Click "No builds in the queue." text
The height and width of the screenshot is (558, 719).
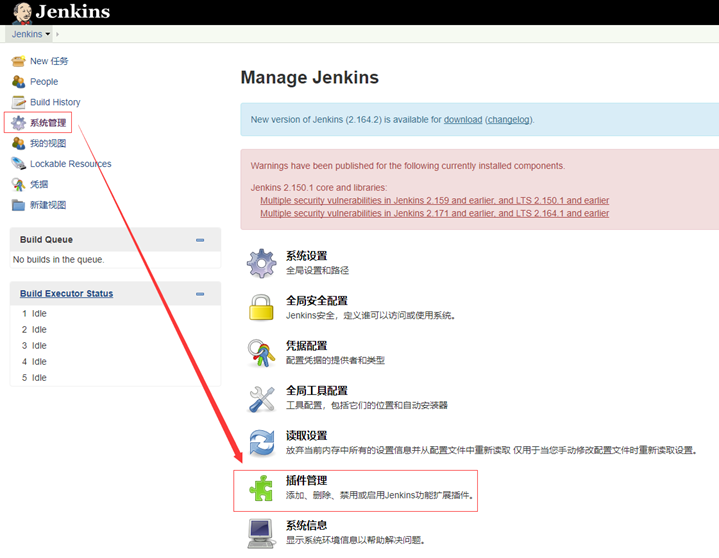pos(59,260)
